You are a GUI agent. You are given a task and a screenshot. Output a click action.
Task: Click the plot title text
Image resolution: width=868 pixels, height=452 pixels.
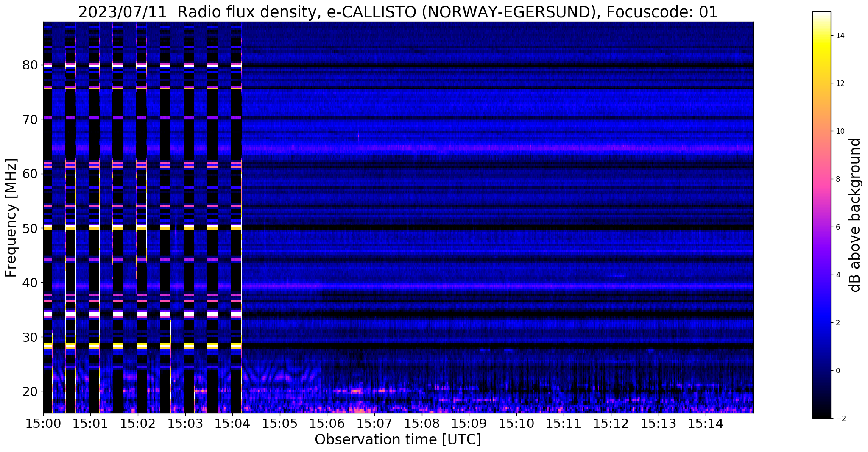tap(398, 12)
